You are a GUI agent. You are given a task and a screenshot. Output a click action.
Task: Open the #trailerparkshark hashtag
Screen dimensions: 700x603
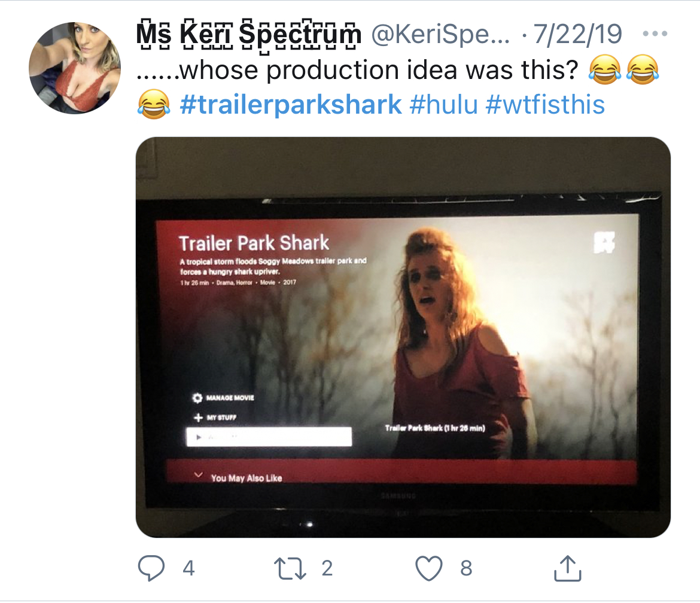tap(290, 105)
